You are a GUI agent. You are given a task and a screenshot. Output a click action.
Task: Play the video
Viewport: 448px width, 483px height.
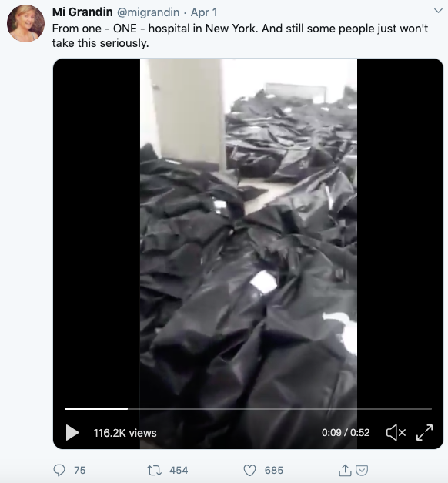click(x=72, y=432)
